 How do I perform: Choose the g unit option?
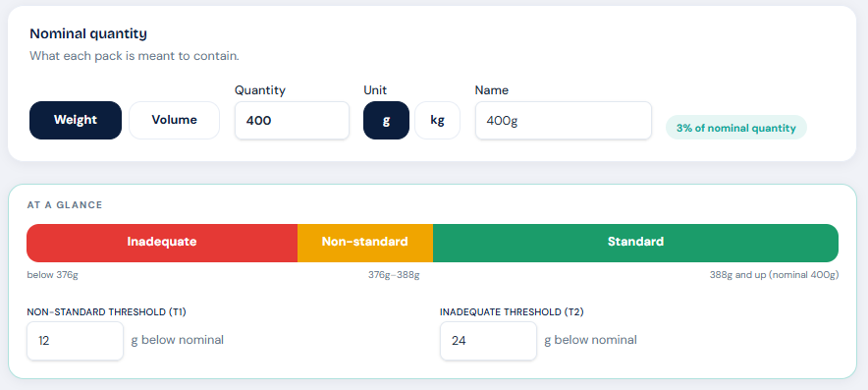pyautogui.click(x=387, y=120)
